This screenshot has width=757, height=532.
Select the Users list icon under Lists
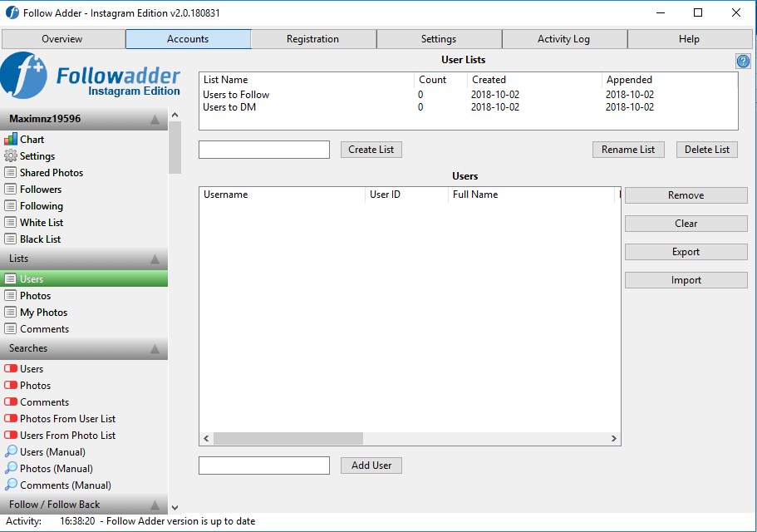(x=11, y=279)
